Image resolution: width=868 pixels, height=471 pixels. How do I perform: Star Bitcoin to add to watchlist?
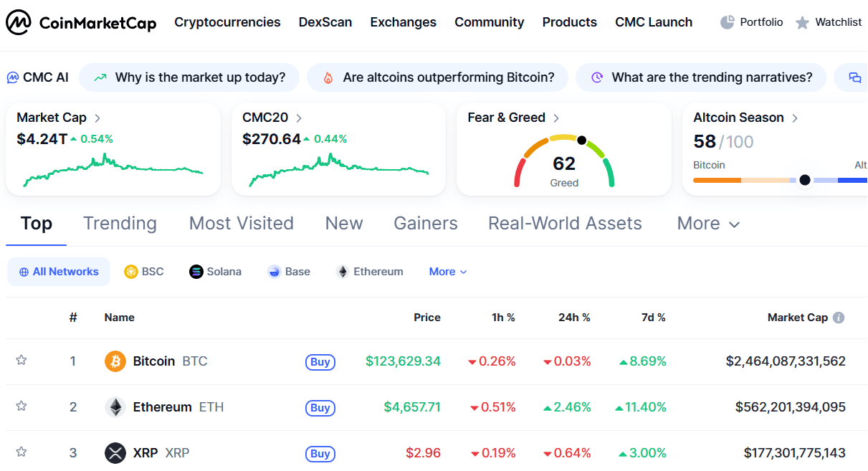[22, 360]
